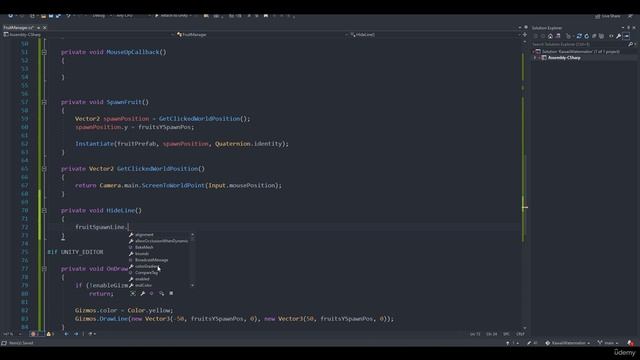Collapse the Solution 'KawaiiWatermelon' node
The height and width of the screenshot is (360, 640).
(533, 52)
